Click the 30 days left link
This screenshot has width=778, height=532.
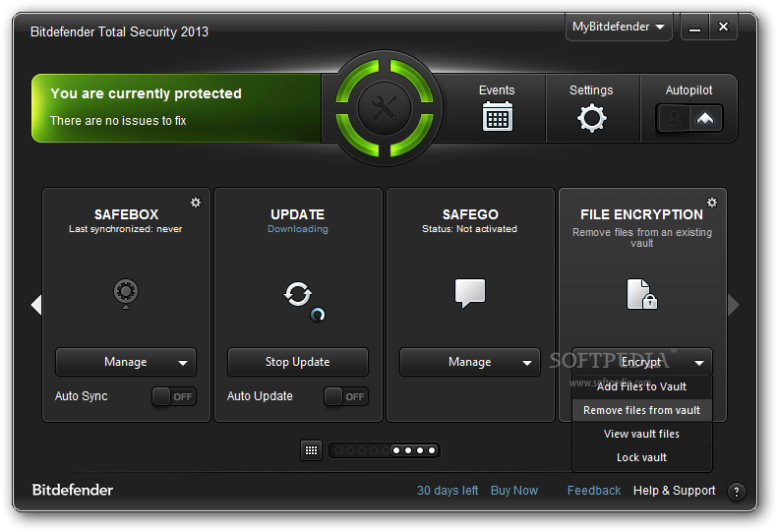coord(448,491)
